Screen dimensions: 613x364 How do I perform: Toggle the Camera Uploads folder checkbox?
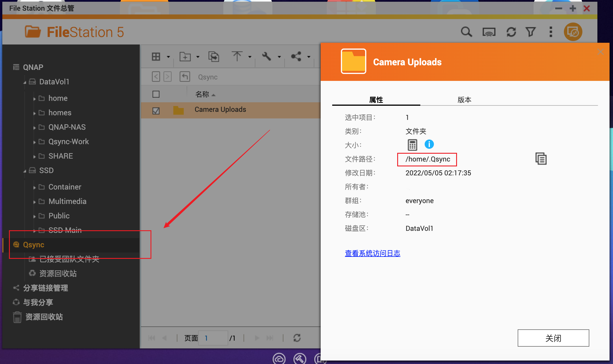point(156,111)
